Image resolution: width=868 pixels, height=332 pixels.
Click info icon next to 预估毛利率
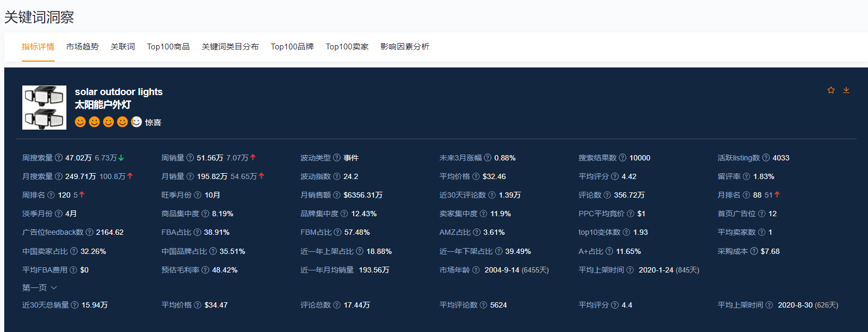point(206,270)
